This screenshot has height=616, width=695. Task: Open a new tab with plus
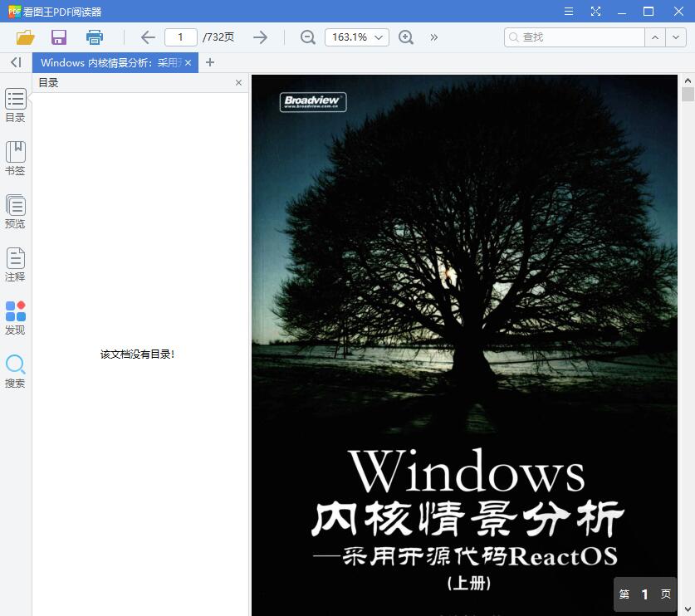tap(210, 62)
